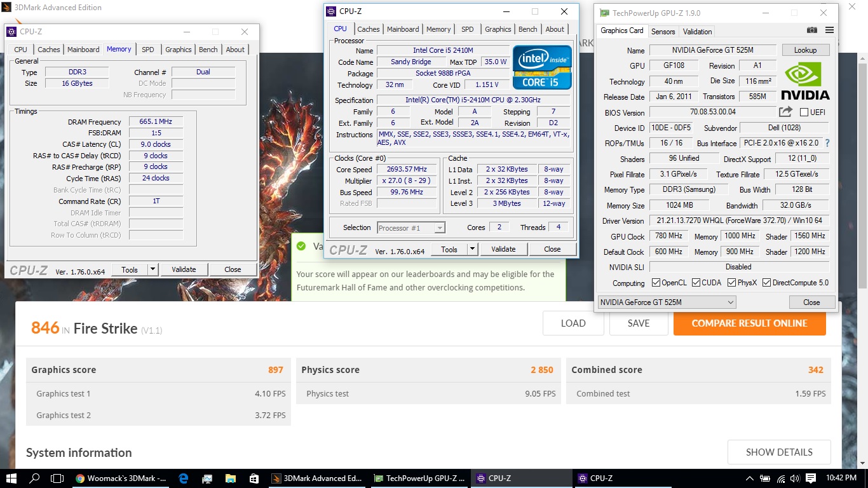Click Graphics score value 897
This screenshot has height=488, width=868.
point(275,370)
